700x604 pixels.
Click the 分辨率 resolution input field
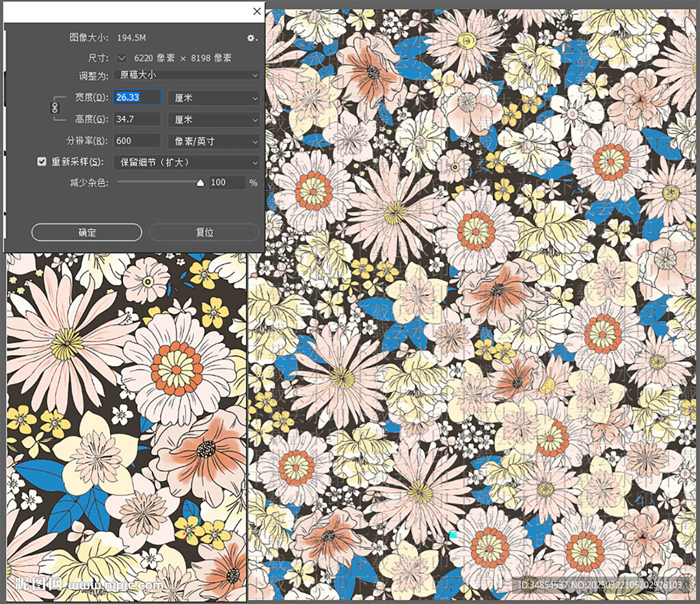coord(137,142)
